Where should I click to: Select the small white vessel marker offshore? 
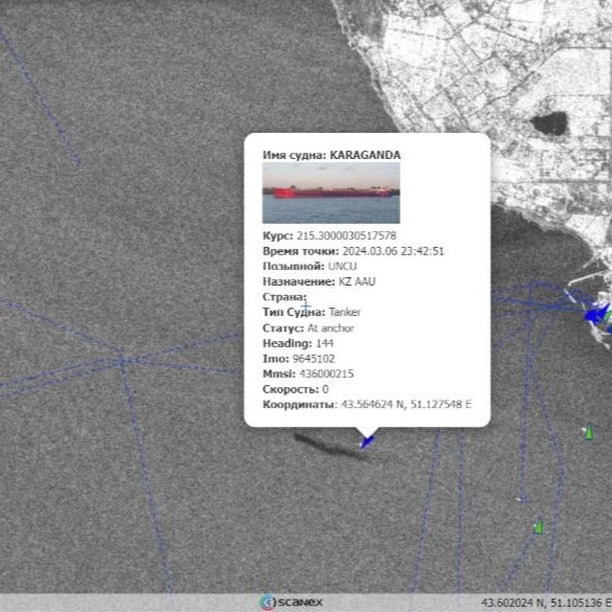pos(519,498)
